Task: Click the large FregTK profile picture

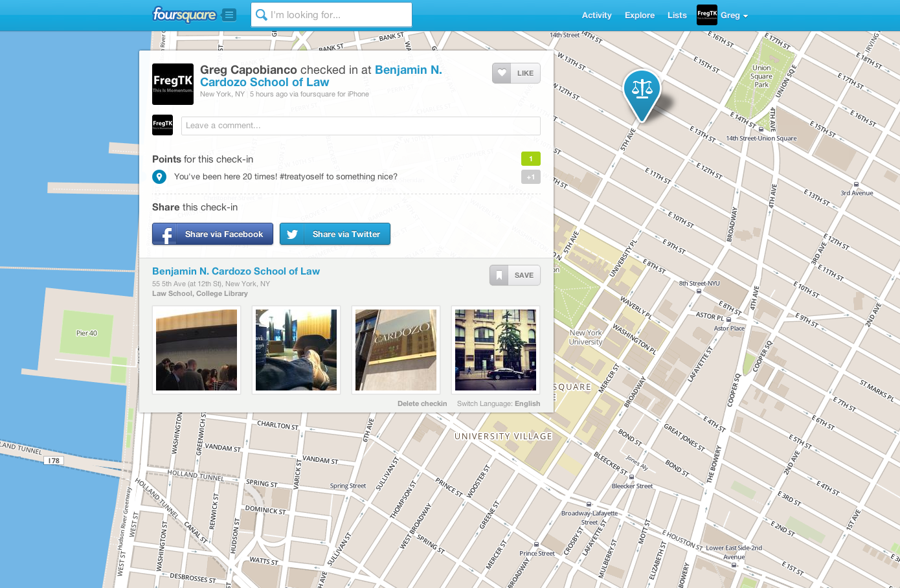Action: pos(173,84)
